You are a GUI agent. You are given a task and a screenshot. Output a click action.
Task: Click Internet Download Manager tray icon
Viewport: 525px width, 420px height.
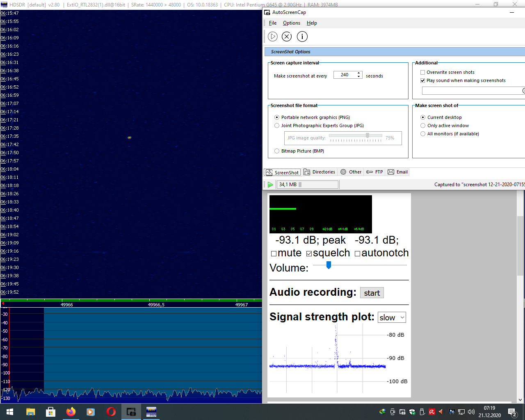(383, 412)
